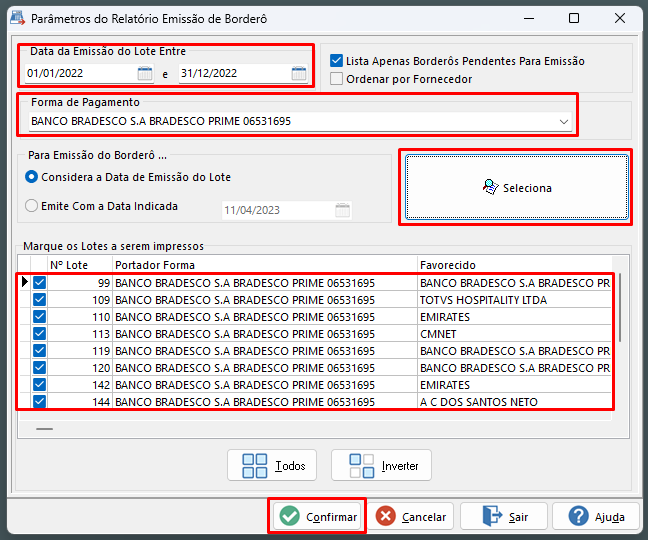The image size is (648, 540).
Task: Click EMIRATES cell in lote 110 row
Action: (x=515, y=317)
